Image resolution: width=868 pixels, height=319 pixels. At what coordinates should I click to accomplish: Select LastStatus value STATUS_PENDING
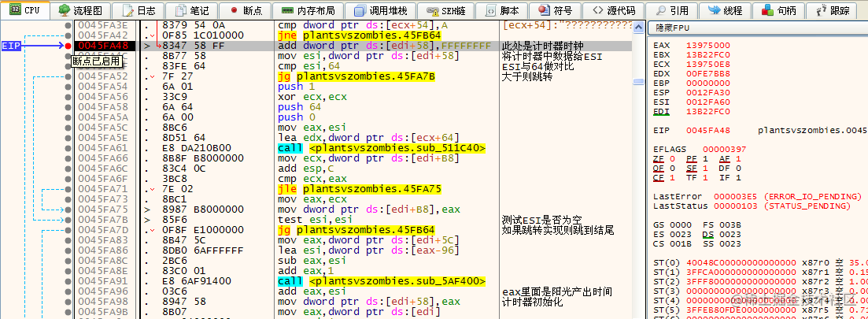[807, 206]
